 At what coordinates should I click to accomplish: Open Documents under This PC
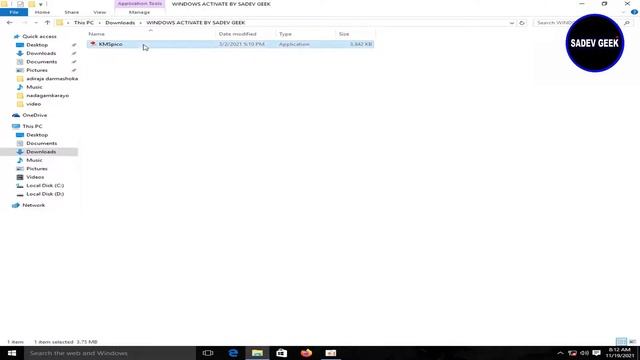(42, 143)
